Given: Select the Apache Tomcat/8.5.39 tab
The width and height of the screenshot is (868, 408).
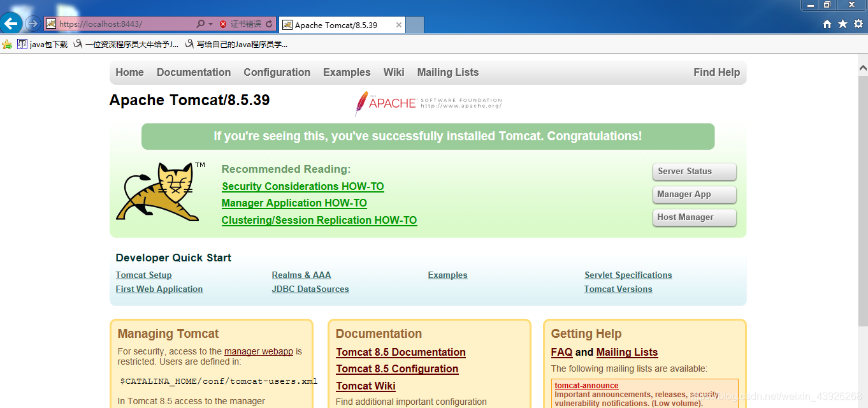Looking at the screenshot, I should tap(342, 25).
